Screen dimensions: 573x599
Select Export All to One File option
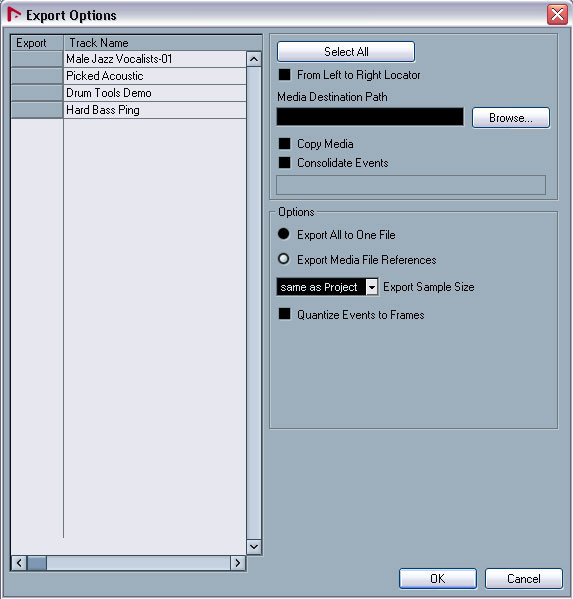click(284, 234)
